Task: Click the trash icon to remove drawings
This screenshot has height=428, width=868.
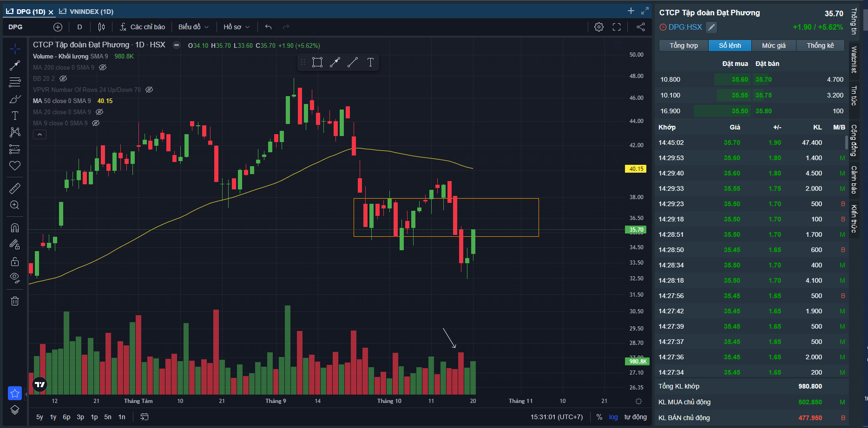Action: (15, 301)
